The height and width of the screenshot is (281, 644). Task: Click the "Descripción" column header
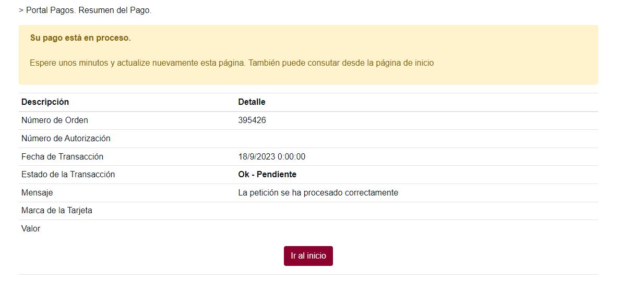pyautogui.click(x=45, y=102)
